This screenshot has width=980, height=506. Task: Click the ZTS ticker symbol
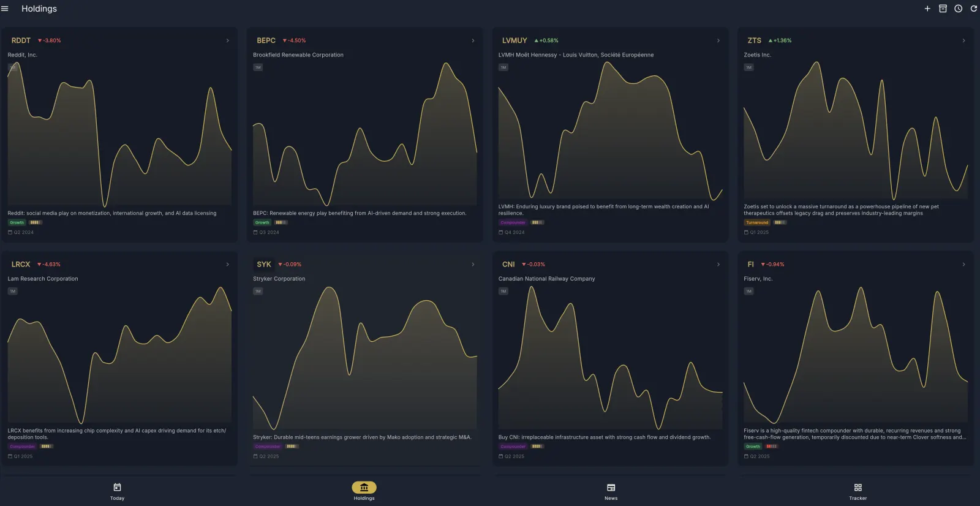[x=754, y=40]
